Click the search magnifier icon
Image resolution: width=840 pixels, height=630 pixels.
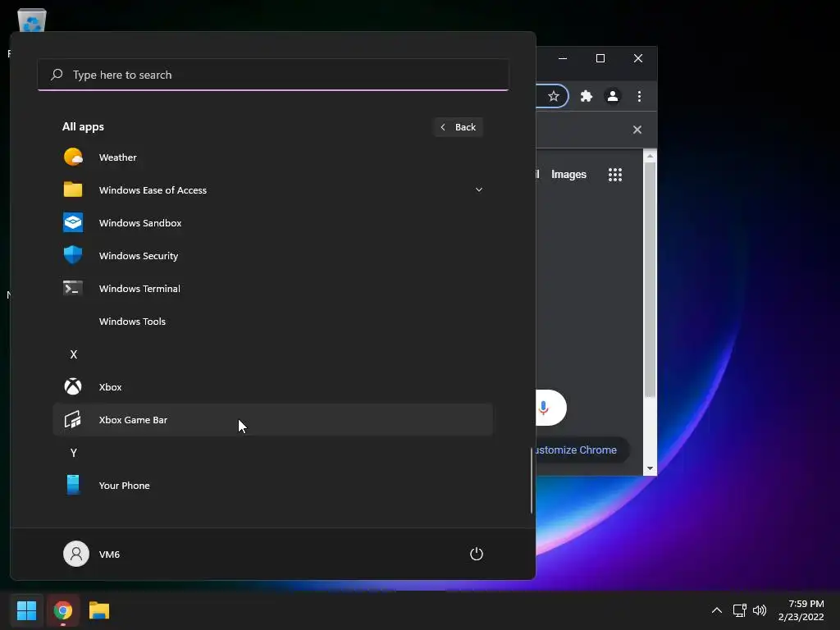point(57,75)
